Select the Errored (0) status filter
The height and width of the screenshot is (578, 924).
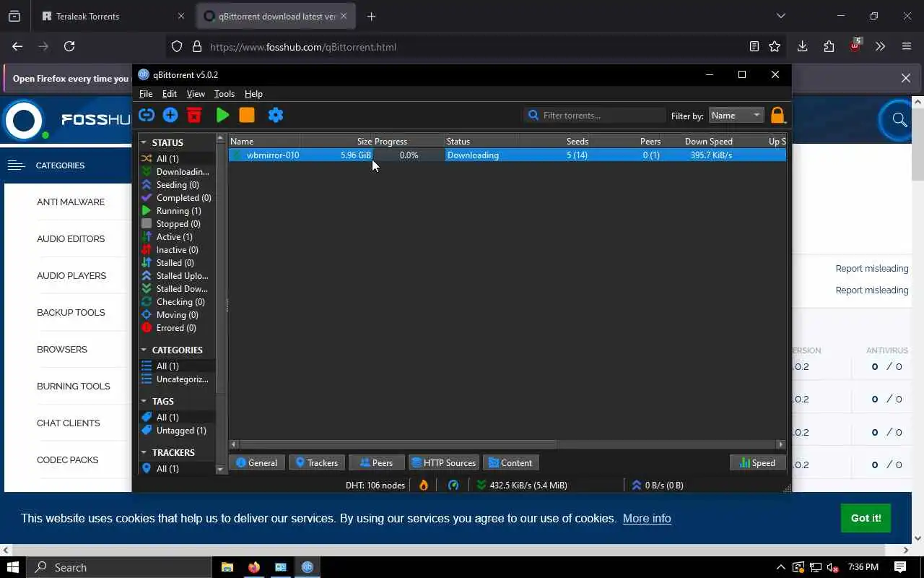click(x=177, y=327)
